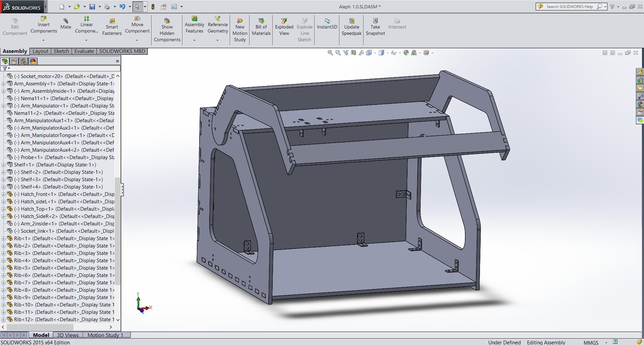Open Insert Components tool
This screenshot has height=345, width=644.
[x=44, y=24]
